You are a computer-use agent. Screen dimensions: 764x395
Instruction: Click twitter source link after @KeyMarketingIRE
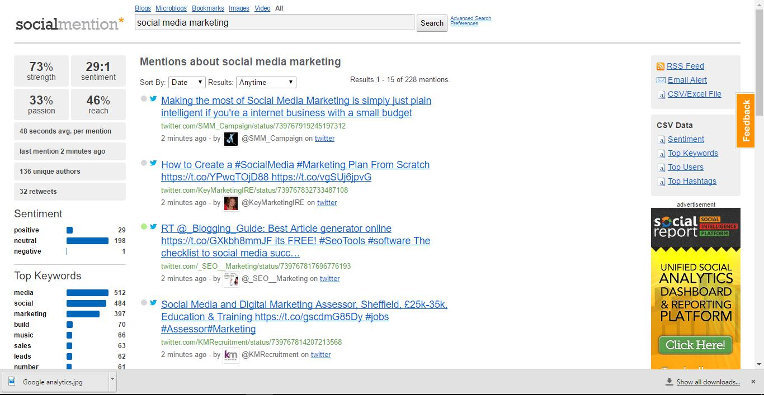[327, 203]
